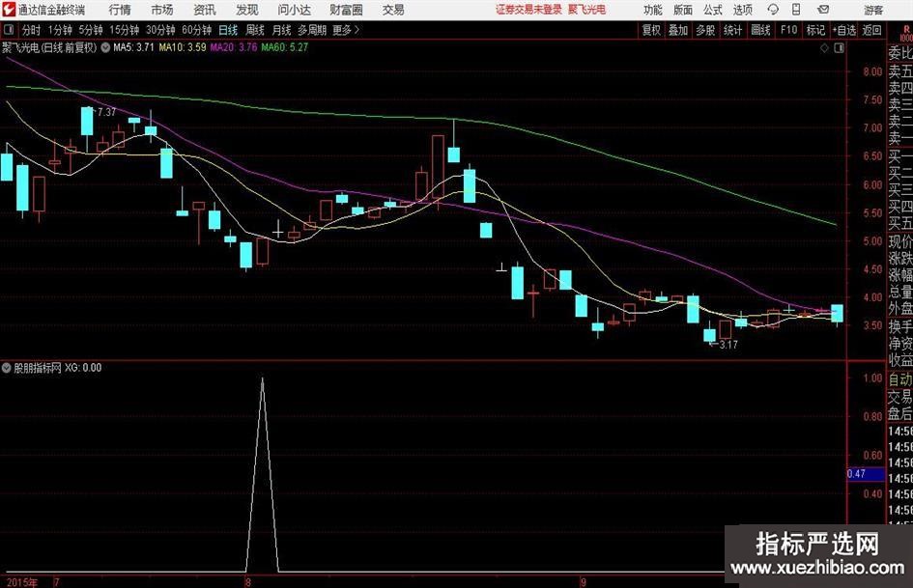Switch to the 5分钟 period tab
This screenshot has height=588, width=913.
[91, 30]
